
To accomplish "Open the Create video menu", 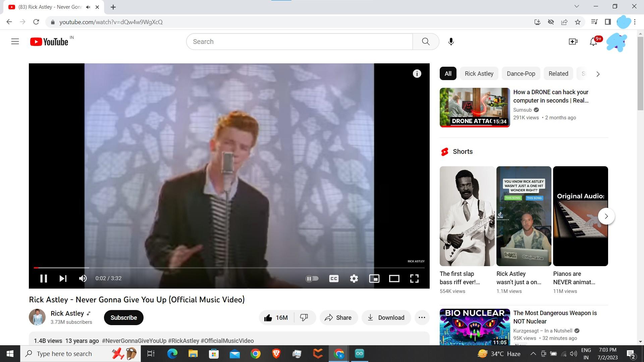I will pyautogui.click(x=573, y=42).
